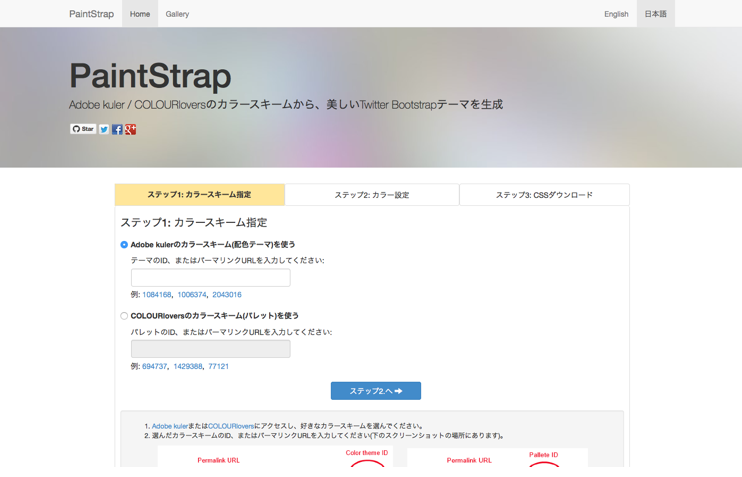The height and width of the screenshot is (477, 742).
Task: Open the COLOURlovers link in instructions
Action: tap(231, 426)
